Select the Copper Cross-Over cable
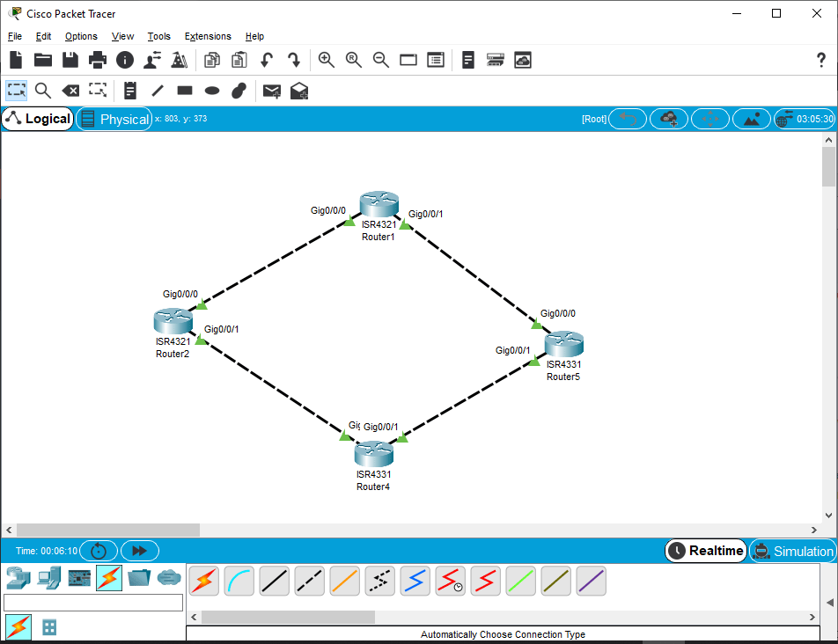This screenshot has width=838, height=644. (309, 581)
